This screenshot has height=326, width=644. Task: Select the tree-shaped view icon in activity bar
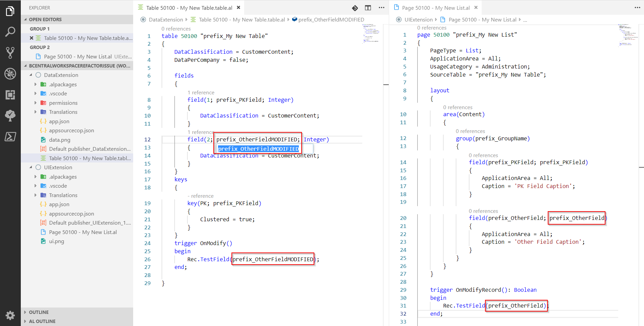tap(10, 116)
